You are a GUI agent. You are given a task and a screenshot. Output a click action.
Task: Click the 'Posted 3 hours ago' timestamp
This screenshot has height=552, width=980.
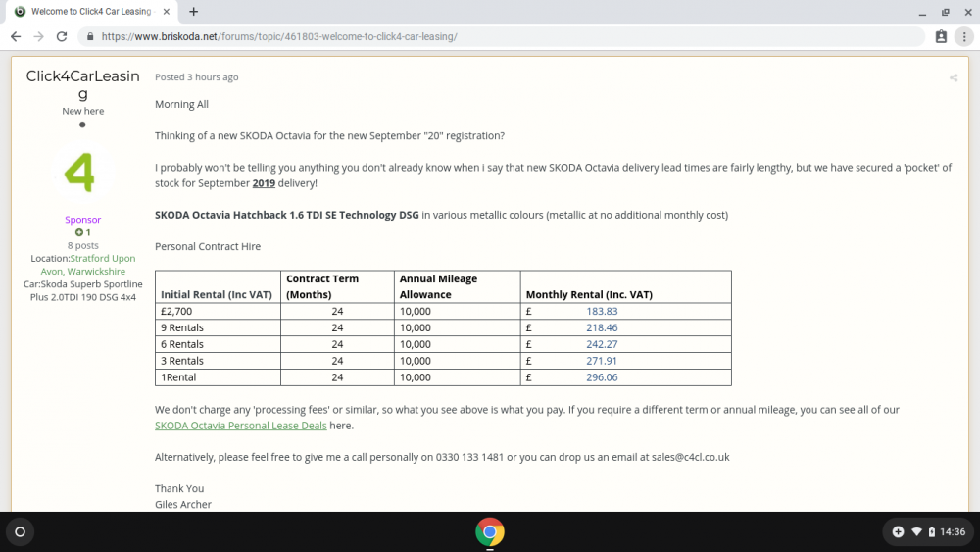pyautogui.click(x=196, y=76)
